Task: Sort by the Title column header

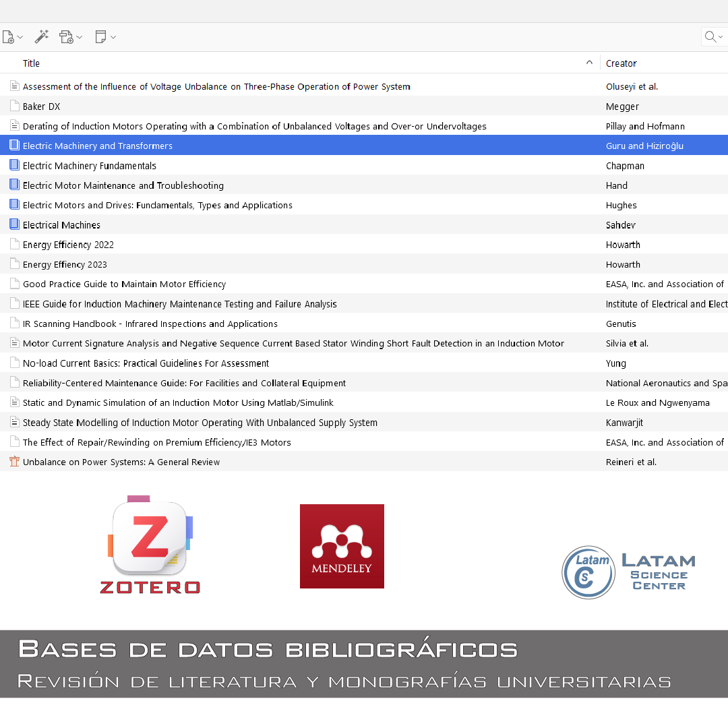Action: (32, 63)
